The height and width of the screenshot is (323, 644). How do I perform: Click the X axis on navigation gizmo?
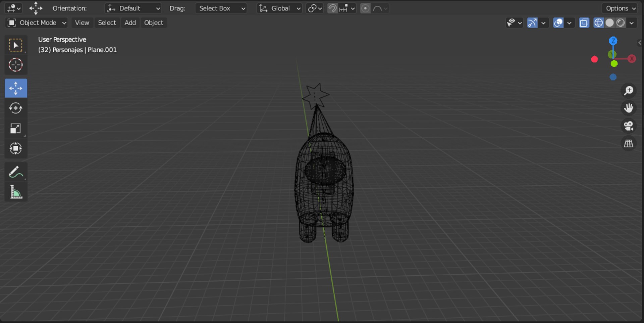(x=632, y=59)
